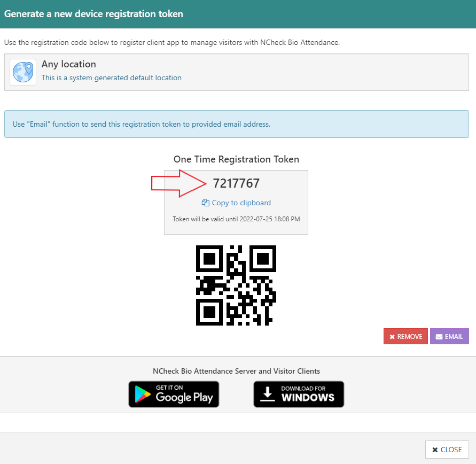Select the token number 7217767
The width and height of the screenshot is (476, 464).
[x=236, y=183]
